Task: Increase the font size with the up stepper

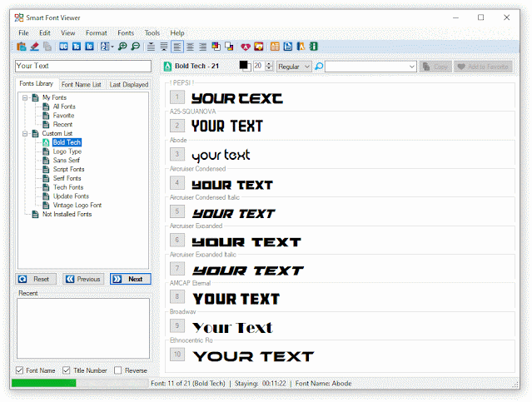Action: pos(269,64)
